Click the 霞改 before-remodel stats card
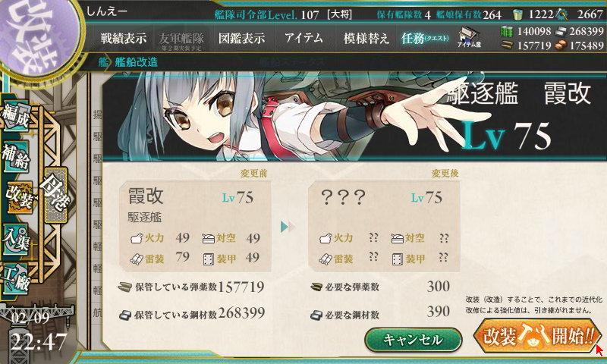The width and height of the screenshot is (607, 364). (x=196, y=227)
